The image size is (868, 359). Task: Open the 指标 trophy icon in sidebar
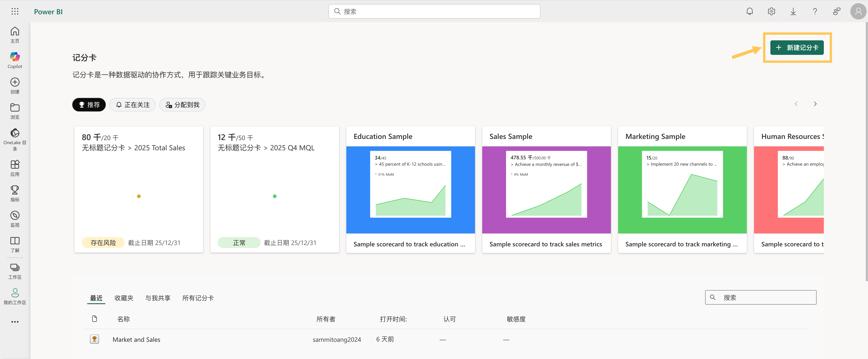[x=15, y=190]
